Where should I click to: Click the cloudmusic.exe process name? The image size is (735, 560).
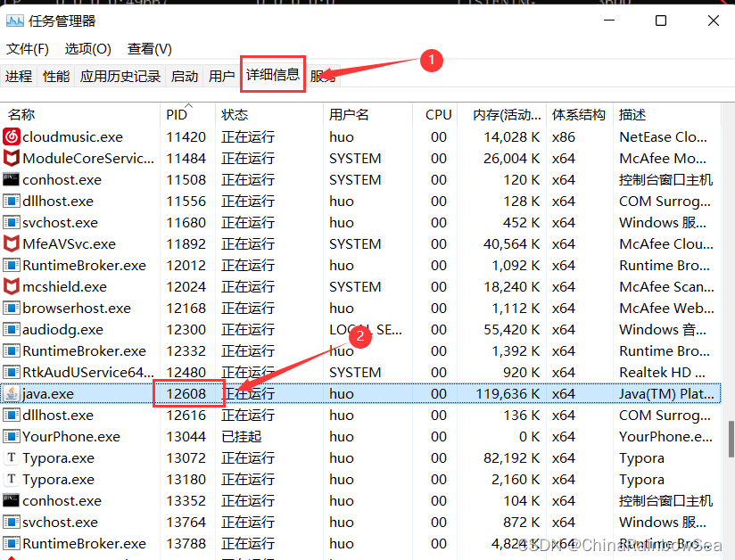click(x=72, y=136)
